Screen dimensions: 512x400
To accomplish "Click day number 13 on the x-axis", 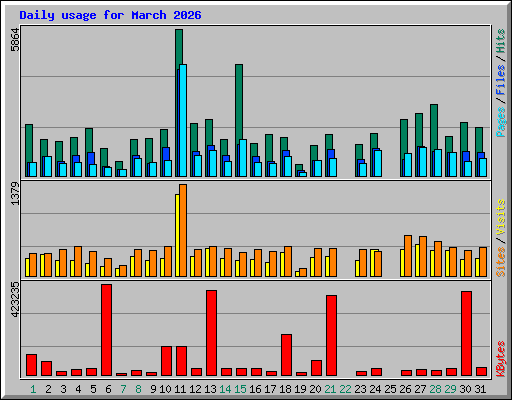I will coord(210,389).
